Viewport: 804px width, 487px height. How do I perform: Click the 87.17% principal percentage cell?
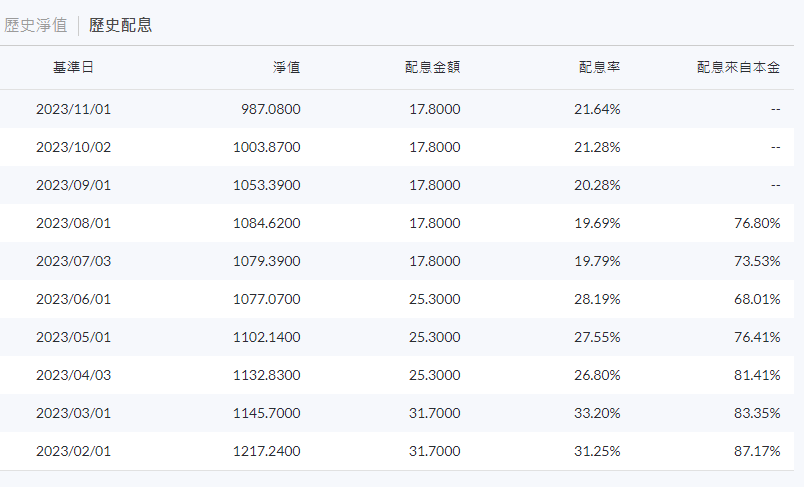point(757,451)
